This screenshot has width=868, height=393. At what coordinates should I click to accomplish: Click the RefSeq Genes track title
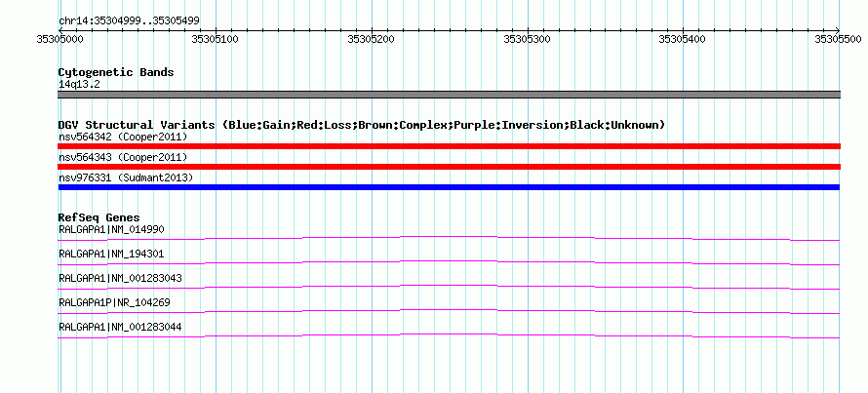click(x=99, y=218)
